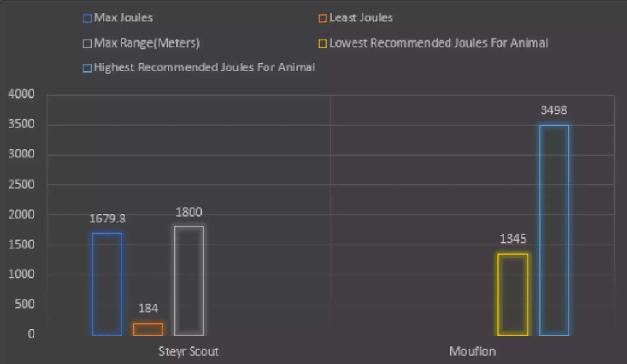Image resolution: width=627 pixels, height=364 pixels.
Task: Select the Max Range(Meters) legend text
Action: click(147, 43)
